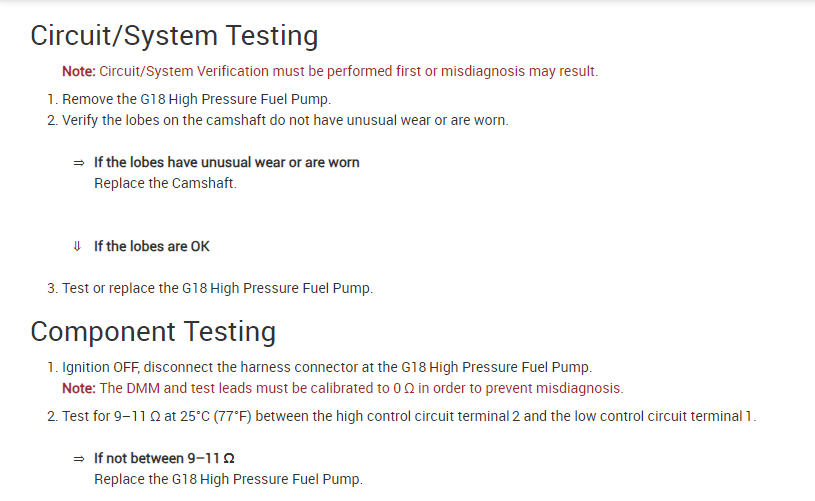
Task: Click the 'Replace the Camshaft.' instruction
Action: (165, 183)
